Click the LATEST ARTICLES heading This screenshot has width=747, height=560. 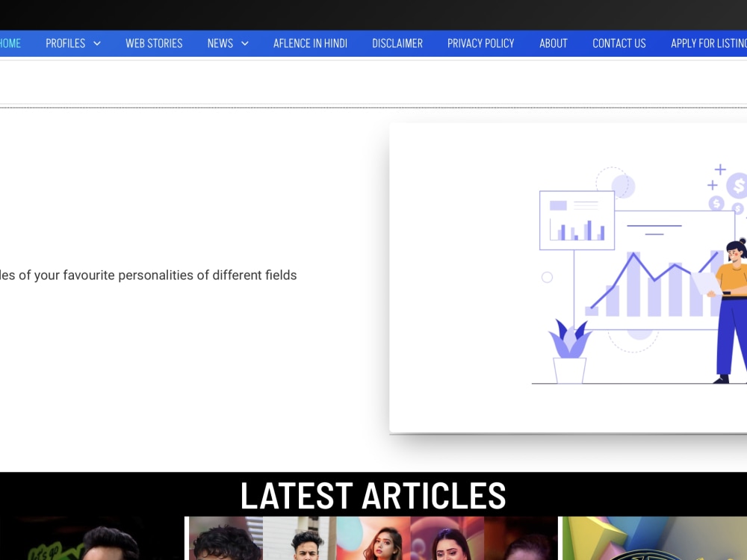tap(373, 496)
